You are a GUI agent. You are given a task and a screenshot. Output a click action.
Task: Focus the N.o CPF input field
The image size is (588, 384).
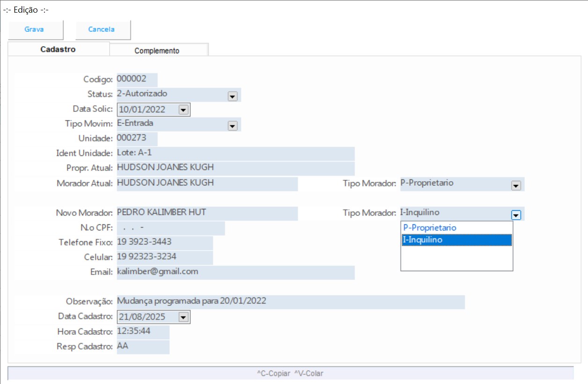click(170, 228)
